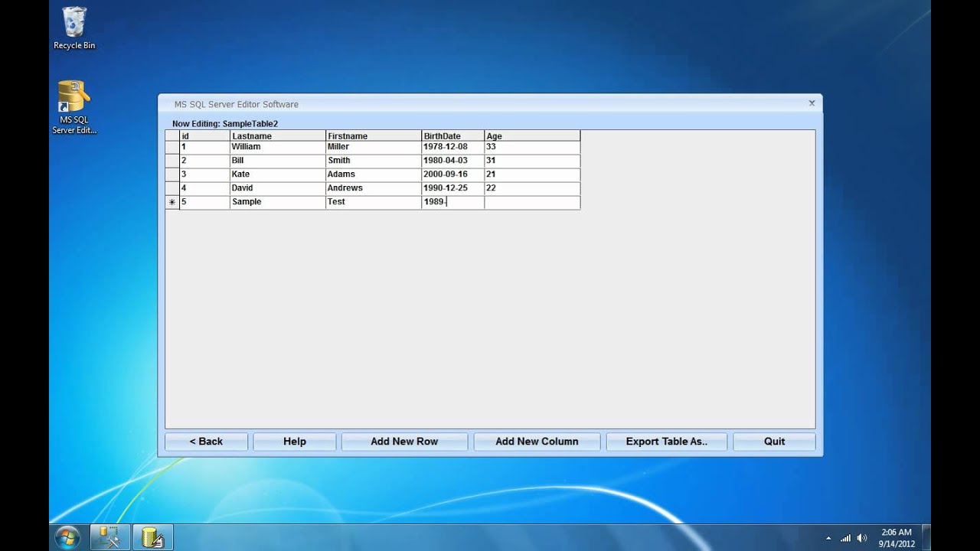
Task: Open the Recycle Bin desktop icon
Action: tap(74, 28)
